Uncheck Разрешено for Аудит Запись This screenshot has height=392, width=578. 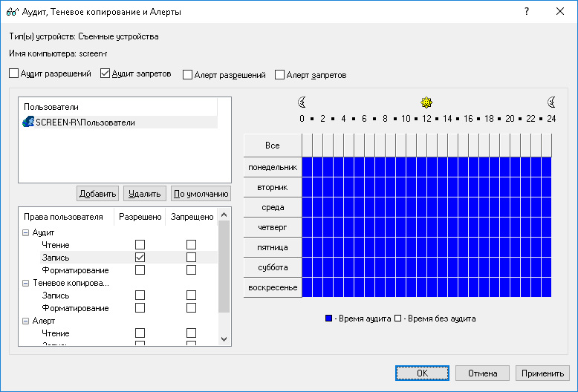click(x=140, y=257)
